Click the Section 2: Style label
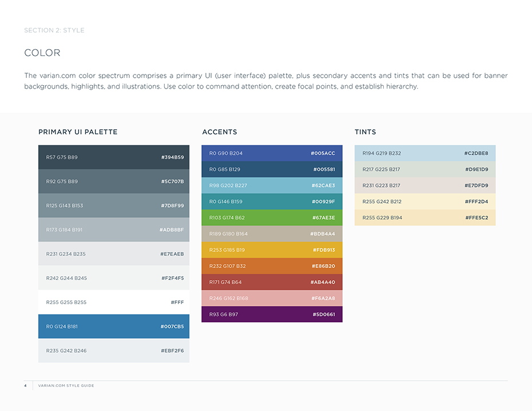The width and height of the screenshot is (532, 411). tap(54, 30)
